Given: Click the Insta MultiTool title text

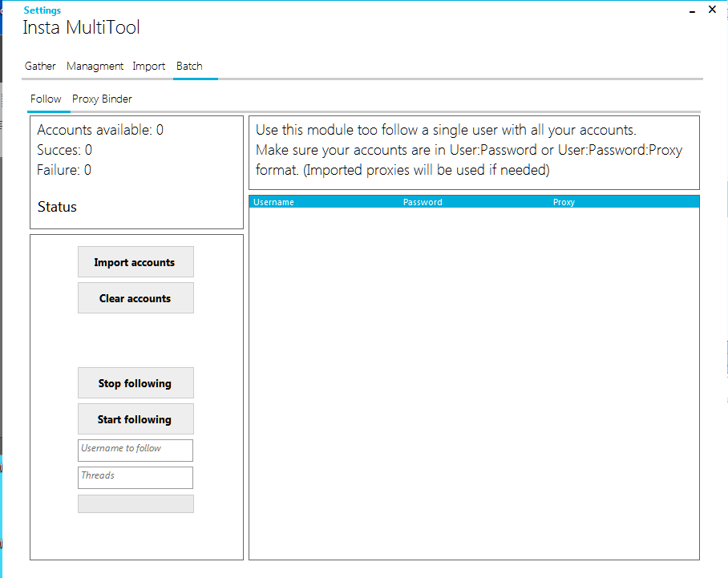Looking at the screenshot, I should 81,27.
